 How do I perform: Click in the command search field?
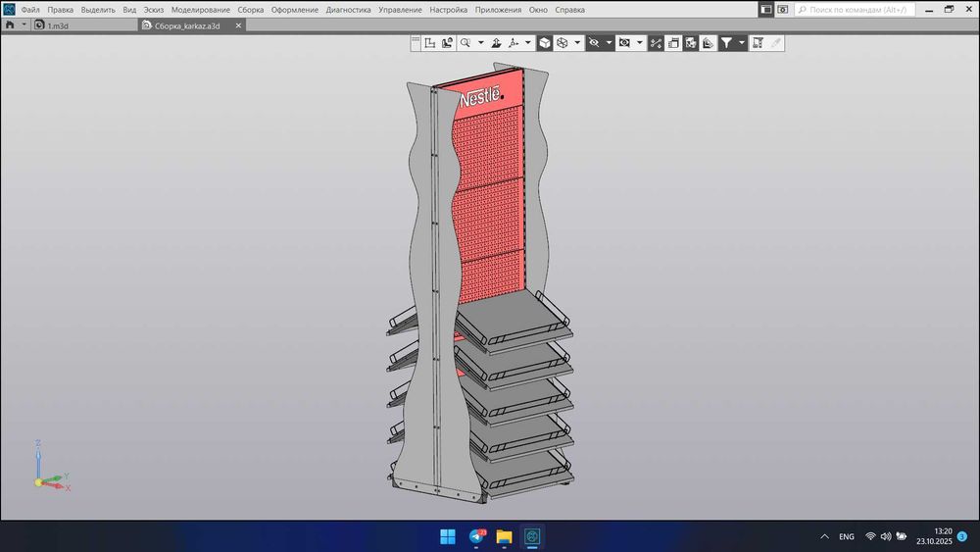(x=857, y=10)
